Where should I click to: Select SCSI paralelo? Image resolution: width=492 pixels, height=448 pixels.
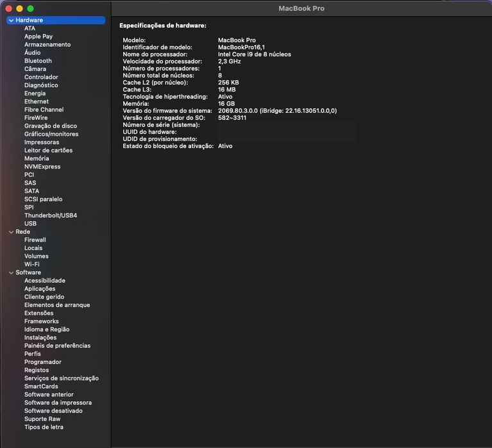[44, 199]
